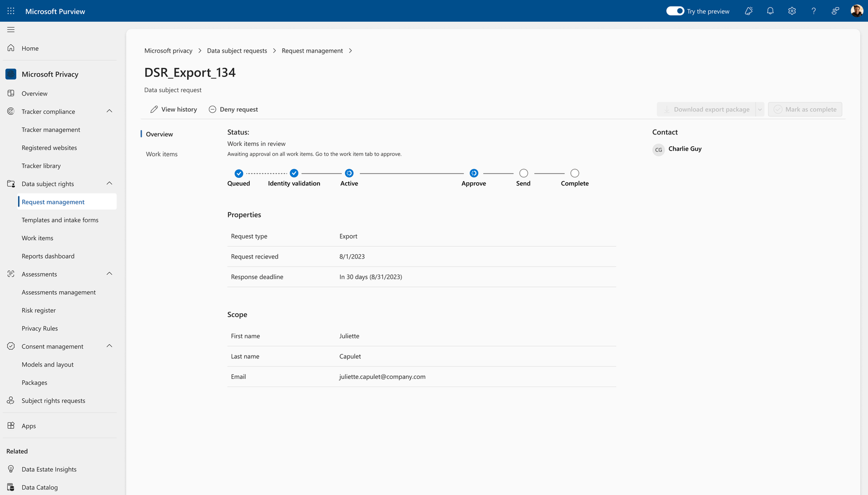Image resolution: width=868 pixels, height=495 pixels.
Task: Open the notifications bell
Action: (x=770, y=11)
